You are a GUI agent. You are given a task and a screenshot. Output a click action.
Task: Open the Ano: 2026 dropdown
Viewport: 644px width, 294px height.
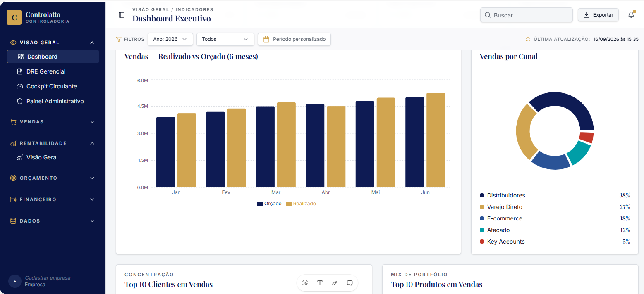tap(170, 39)
